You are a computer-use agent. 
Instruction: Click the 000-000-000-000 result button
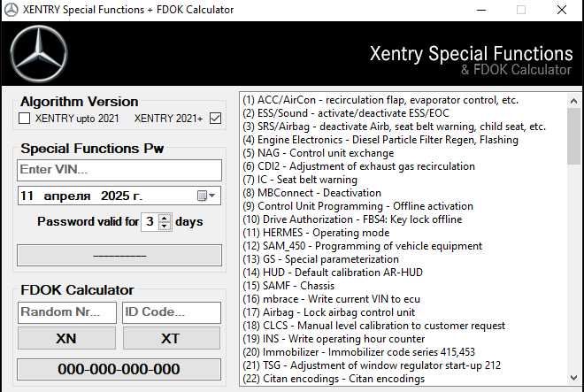point(119,369)
